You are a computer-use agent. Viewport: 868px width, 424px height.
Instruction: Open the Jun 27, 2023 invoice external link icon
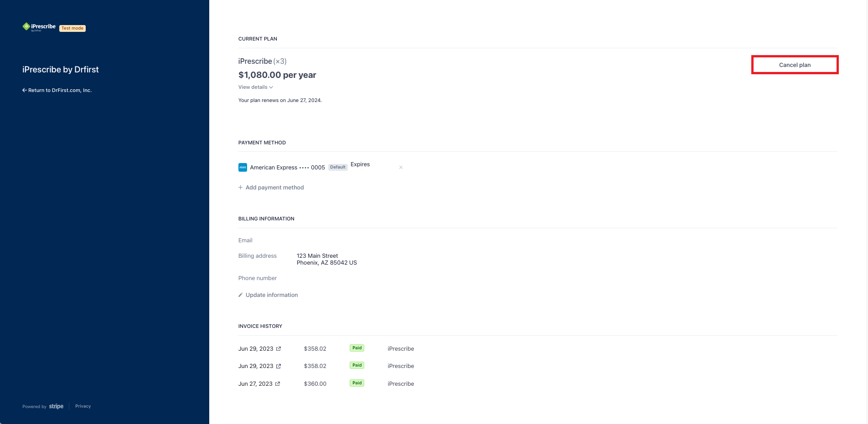[x=278, y=384]
